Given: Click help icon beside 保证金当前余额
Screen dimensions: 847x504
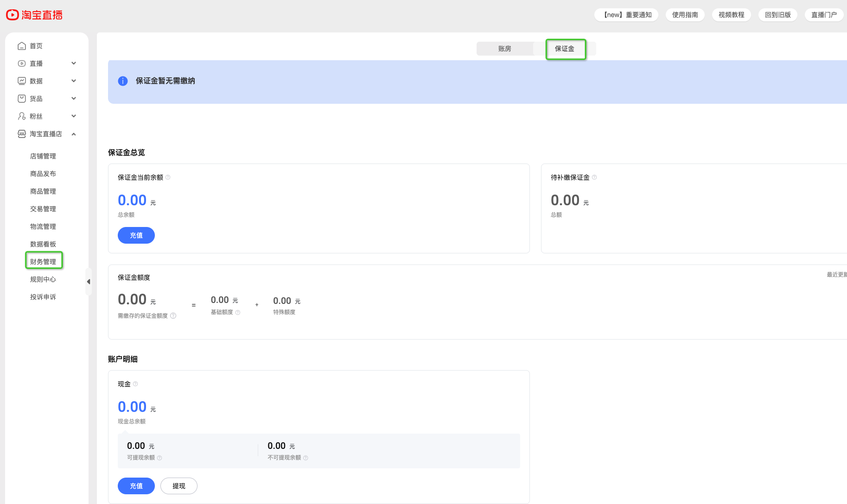Looking at the screenshot, I should (168, 177).
